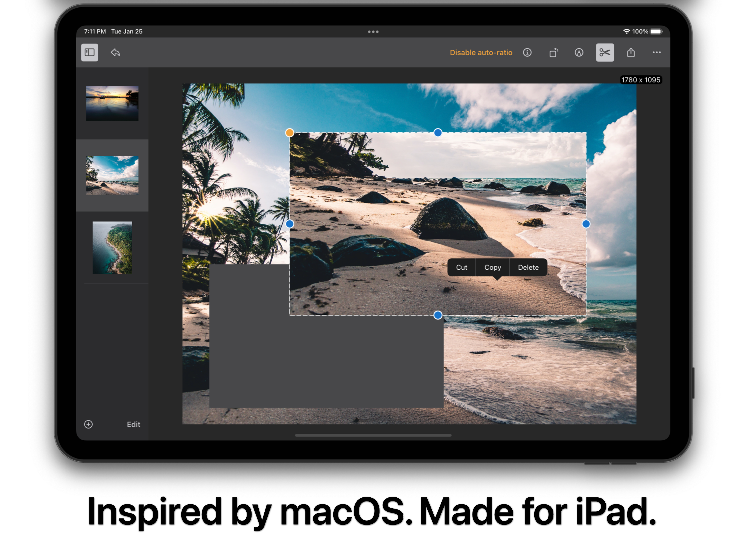This screenshot has width=747, height=560.
Task: Disable auto-ratio for the crop
Action: pos(481,52)
